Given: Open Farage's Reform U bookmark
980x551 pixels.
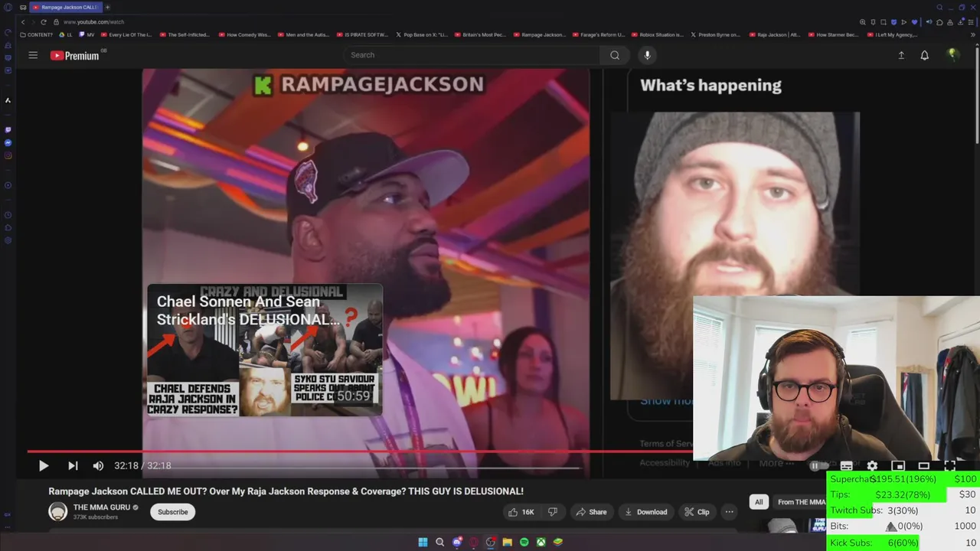Looking at the screenshot, I should (598, 34).
